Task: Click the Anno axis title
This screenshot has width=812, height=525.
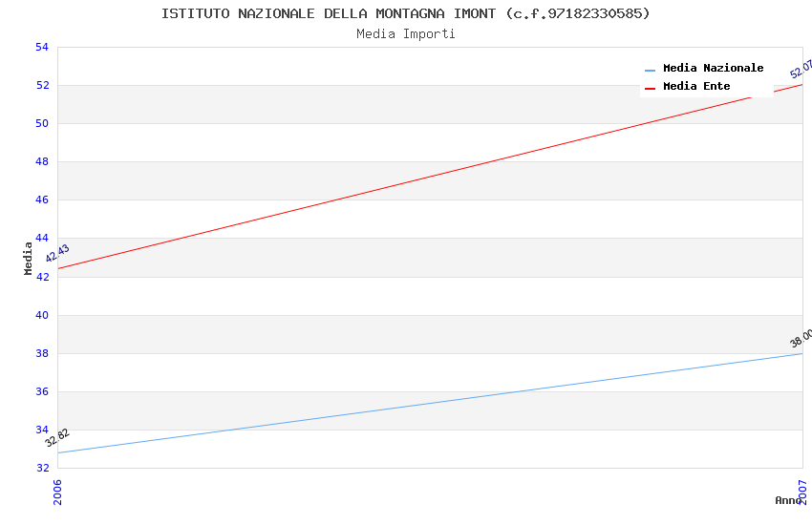Action: pyautogui.click(x=788, y=500)
